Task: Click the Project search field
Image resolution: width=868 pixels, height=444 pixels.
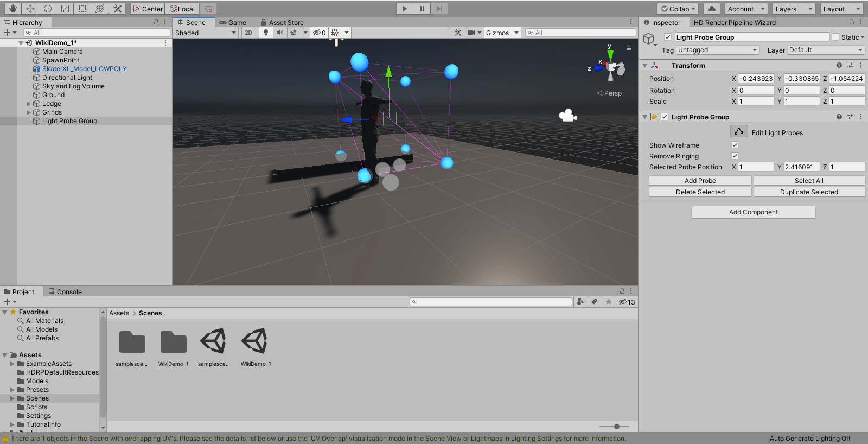Action: coord(492,302)
